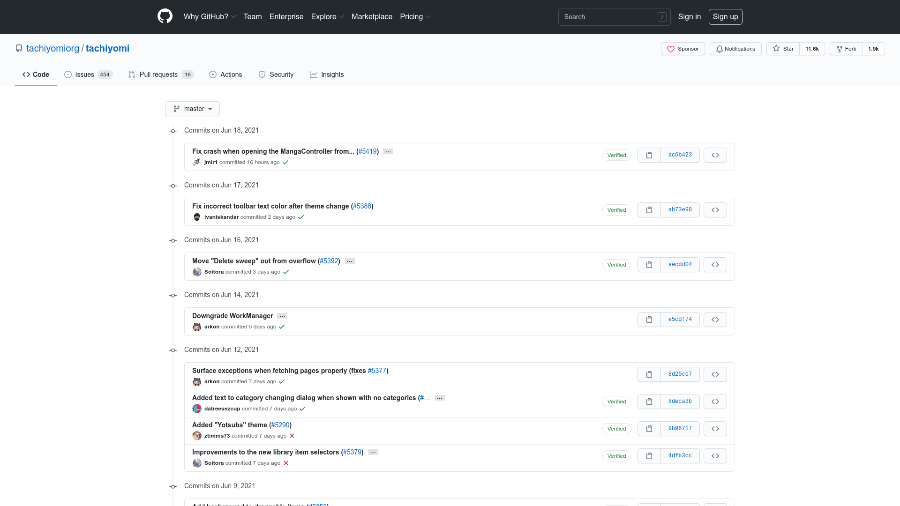This screenshot has height=506, width=900.
Task: Open the Pull requests tab
Action: tap(157, 74)
